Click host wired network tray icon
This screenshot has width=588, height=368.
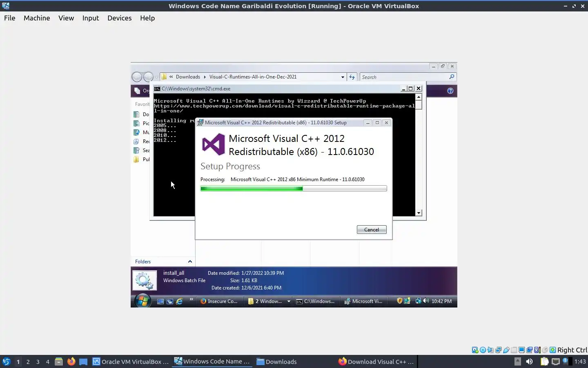[x=556, y=361]
